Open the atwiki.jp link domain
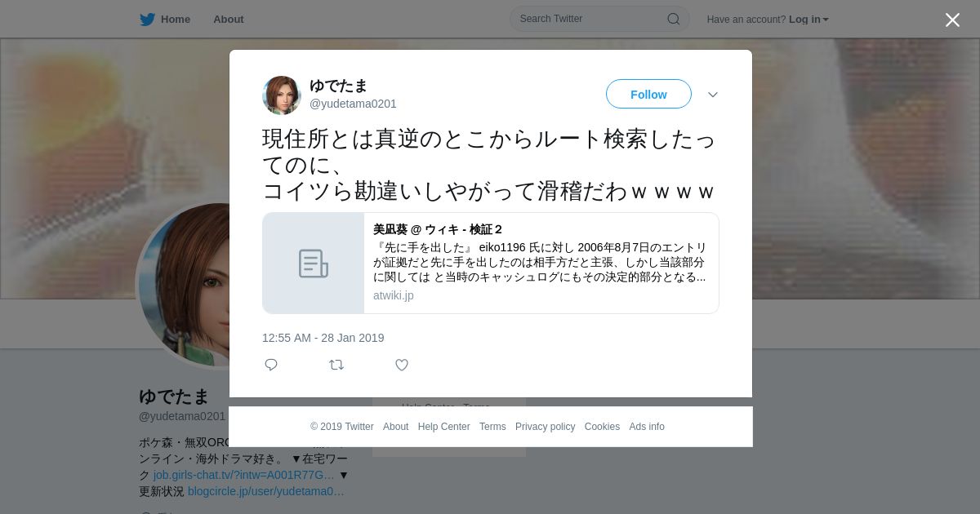This screenshot has width=980, height=514. coord(394,295)
